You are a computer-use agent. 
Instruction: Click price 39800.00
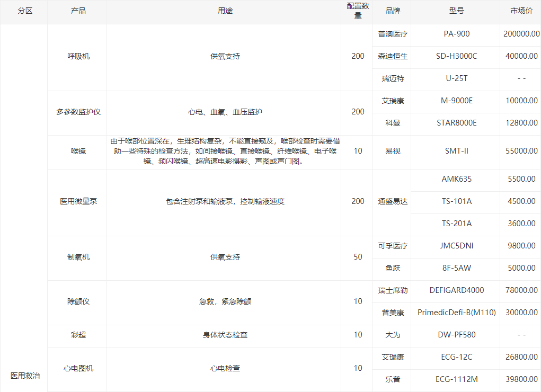[x=521, y=379]
